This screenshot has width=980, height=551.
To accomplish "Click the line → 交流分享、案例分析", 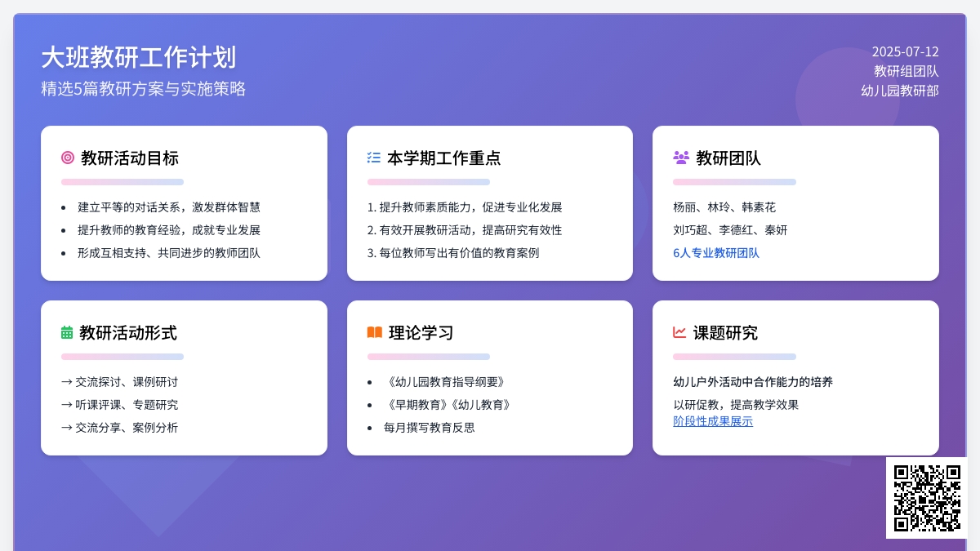I will coord(119,428).
